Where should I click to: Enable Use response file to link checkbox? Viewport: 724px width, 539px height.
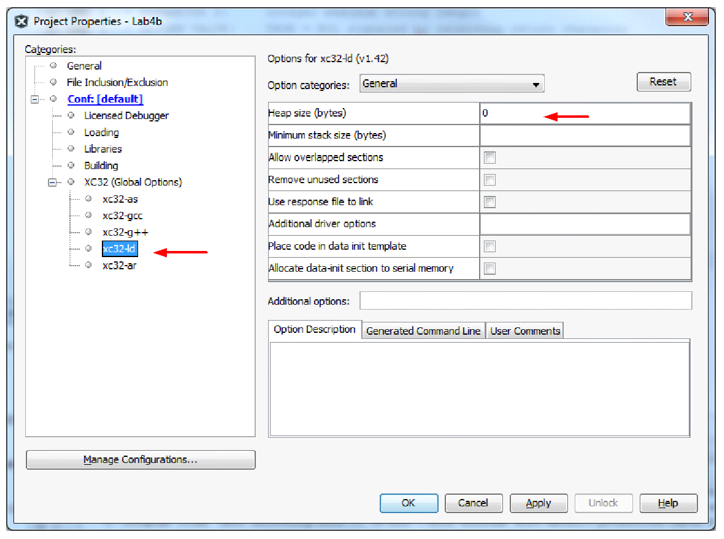tap(490, 202)
